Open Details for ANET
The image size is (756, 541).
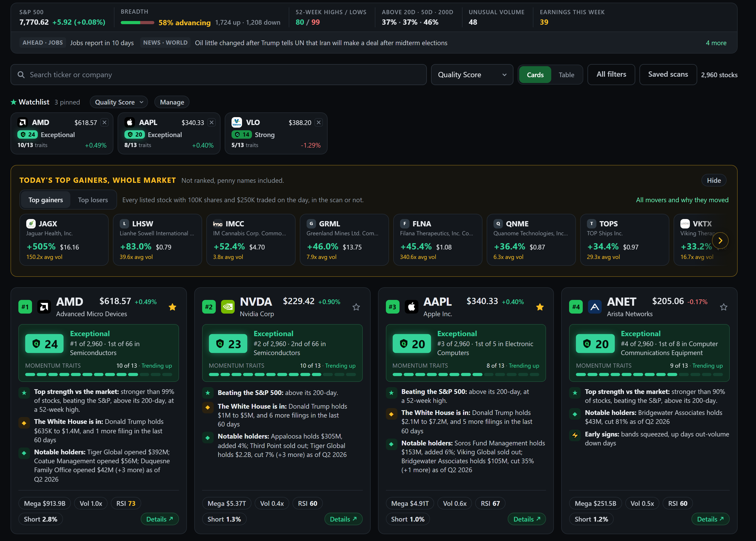pos(710,519)
